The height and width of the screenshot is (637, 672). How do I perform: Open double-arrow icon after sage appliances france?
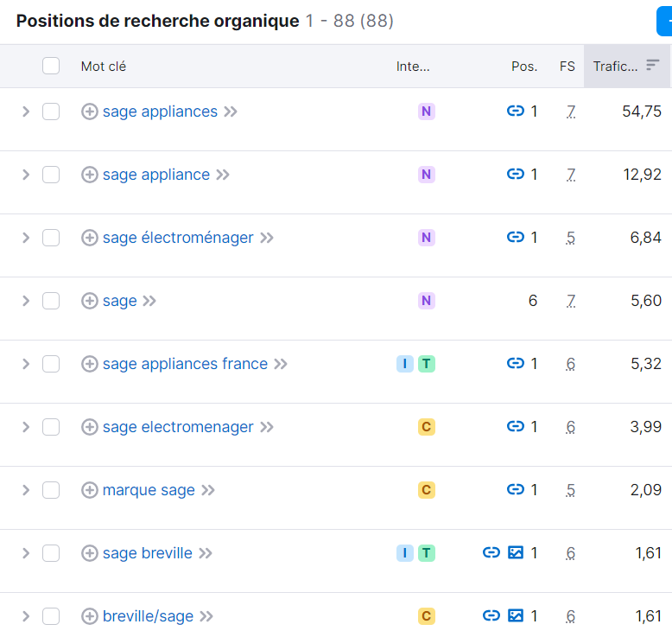[x=281, y=364]
